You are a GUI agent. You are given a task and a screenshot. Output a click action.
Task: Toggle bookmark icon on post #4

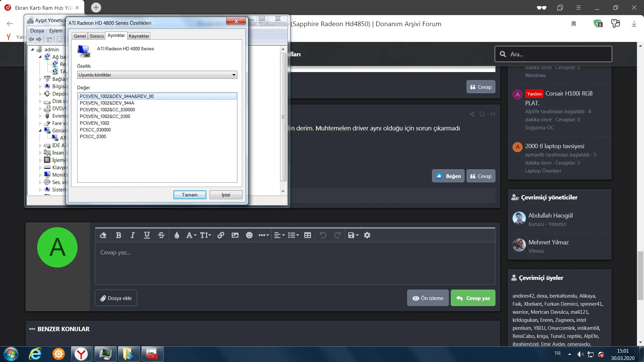482,114
